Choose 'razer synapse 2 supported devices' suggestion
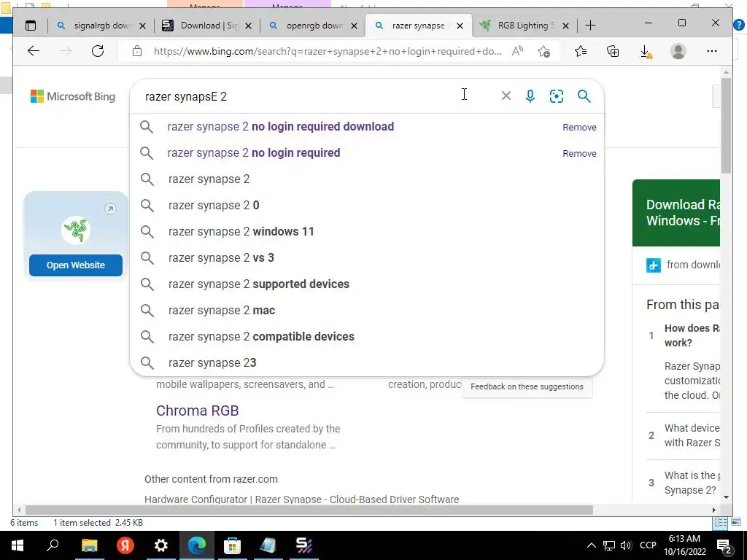Viewport: 747px width, 560px height. coord(367,284)
